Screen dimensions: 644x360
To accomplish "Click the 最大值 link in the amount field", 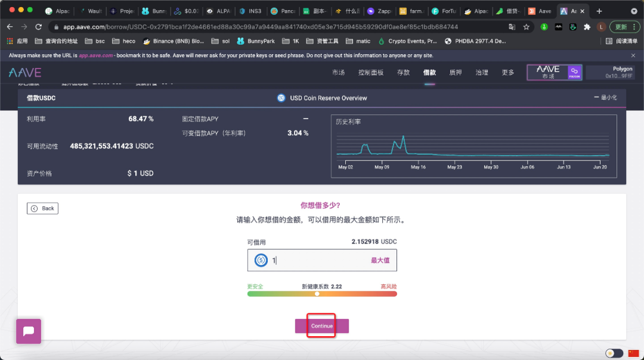I will tap(382, 260).
